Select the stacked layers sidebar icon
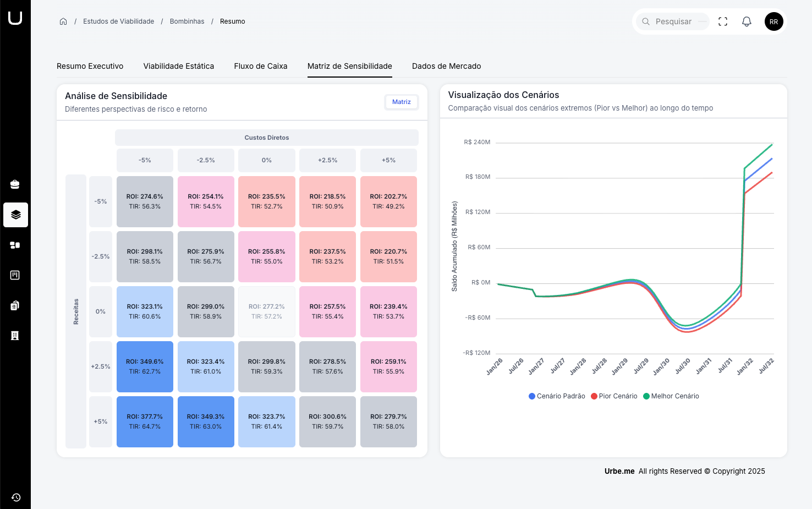This screenshot has height=509, width=812. tap(15, 215)
